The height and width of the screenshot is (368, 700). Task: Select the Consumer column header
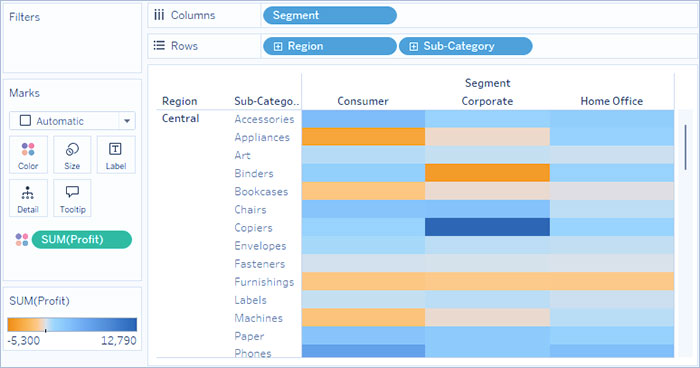(363, 101)
